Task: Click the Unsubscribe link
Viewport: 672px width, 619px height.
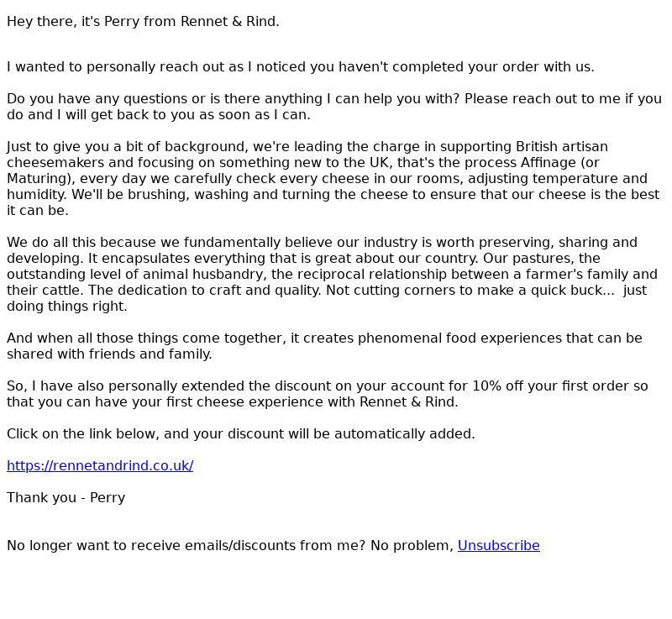Action: (498, 546)
